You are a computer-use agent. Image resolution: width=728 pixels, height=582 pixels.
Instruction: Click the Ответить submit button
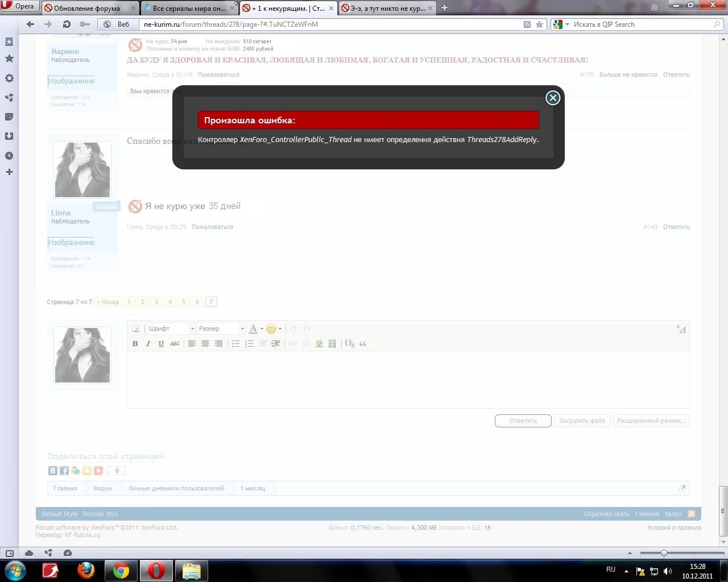(523, 421)
